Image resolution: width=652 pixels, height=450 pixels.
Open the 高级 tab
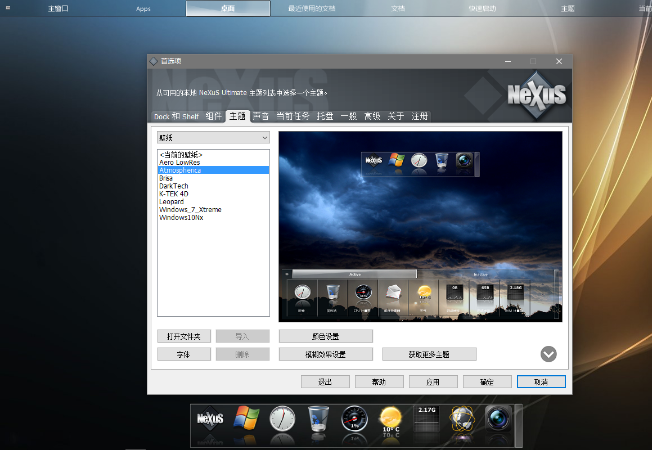coord(372,116)
